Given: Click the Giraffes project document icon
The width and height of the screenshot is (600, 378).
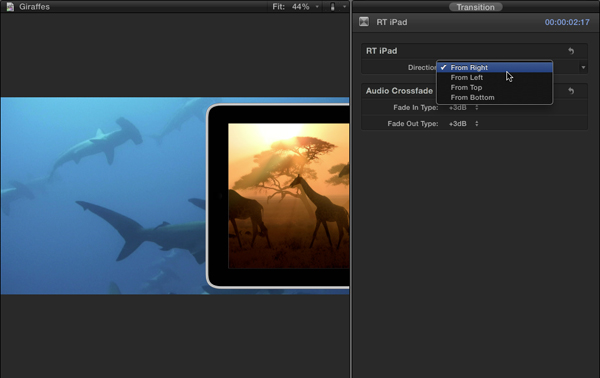Looking at the screenshot, I should click(x=10, y=7).
